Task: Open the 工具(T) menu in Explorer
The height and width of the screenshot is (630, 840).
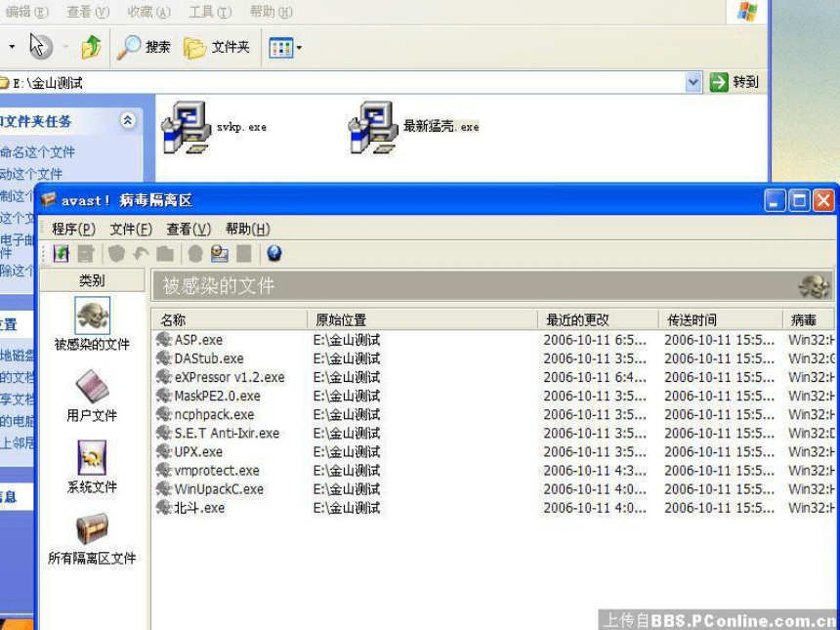Action: (x=210, y=12)
